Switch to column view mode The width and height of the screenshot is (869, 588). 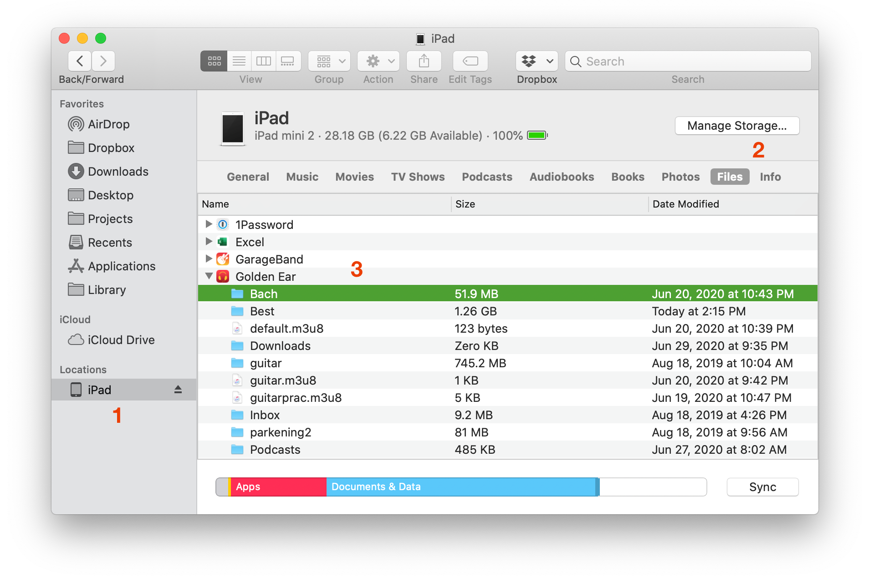tap(264, 61)
